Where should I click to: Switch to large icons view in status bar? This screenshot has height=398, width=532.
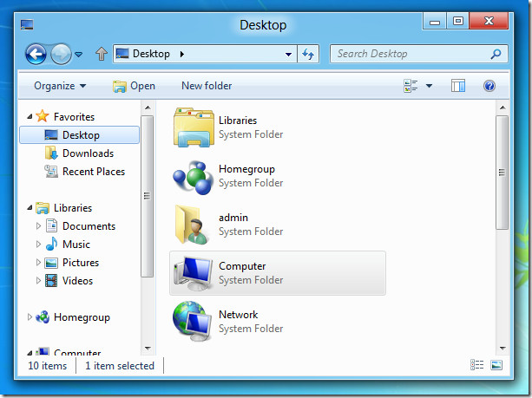pyautogui.click(x=496, y=366)
